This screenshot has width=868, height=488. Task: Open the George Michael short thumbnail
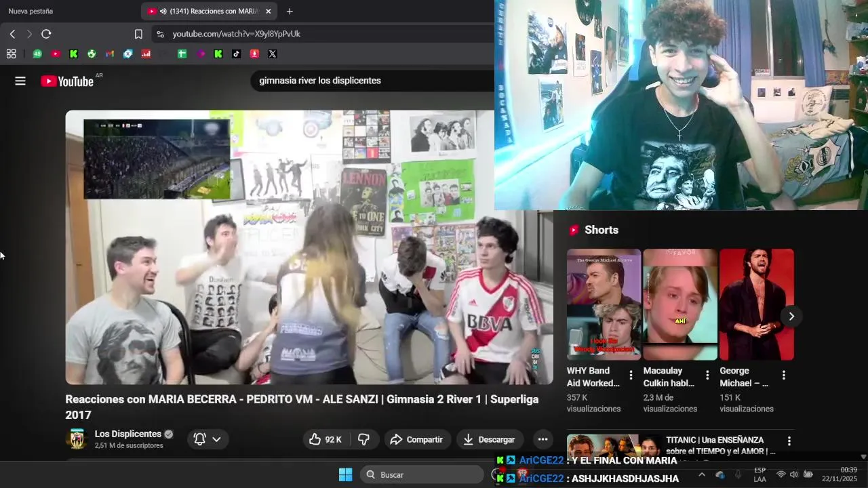pyautogui.click(x=757, y=304)
